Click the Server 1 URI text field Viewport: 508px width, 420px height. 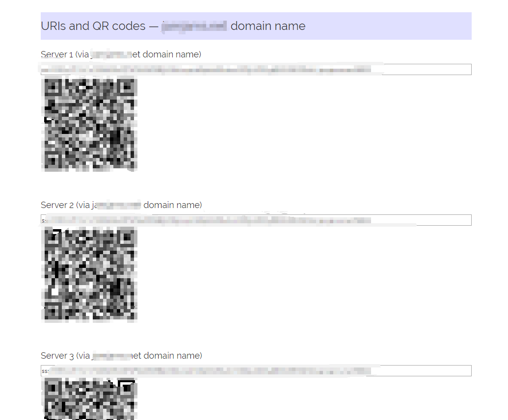256,69
